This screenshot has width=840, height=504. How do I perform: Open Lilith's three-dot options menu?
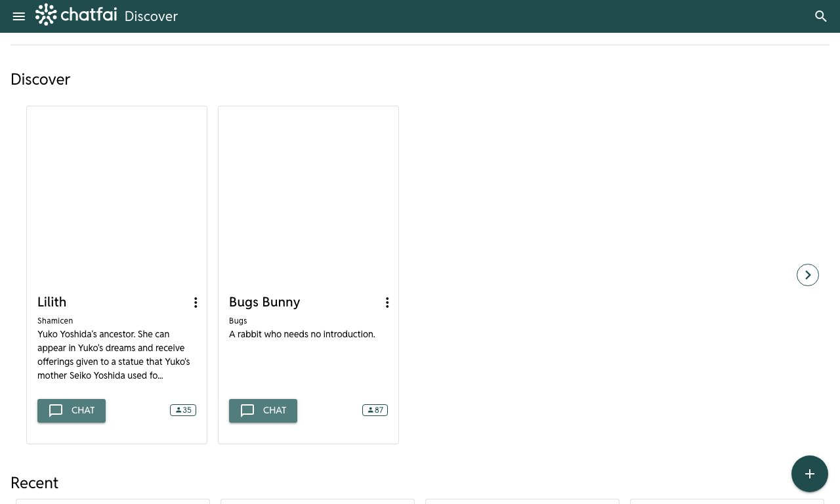(196, 303)
